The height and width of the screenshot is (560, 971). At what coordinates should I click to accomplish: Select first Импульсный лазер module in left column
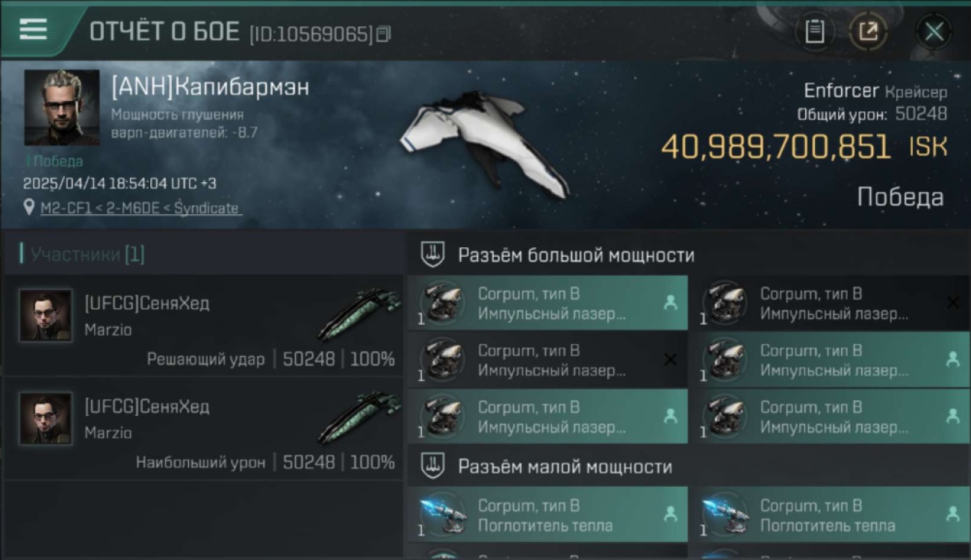(x=547, y=303)
